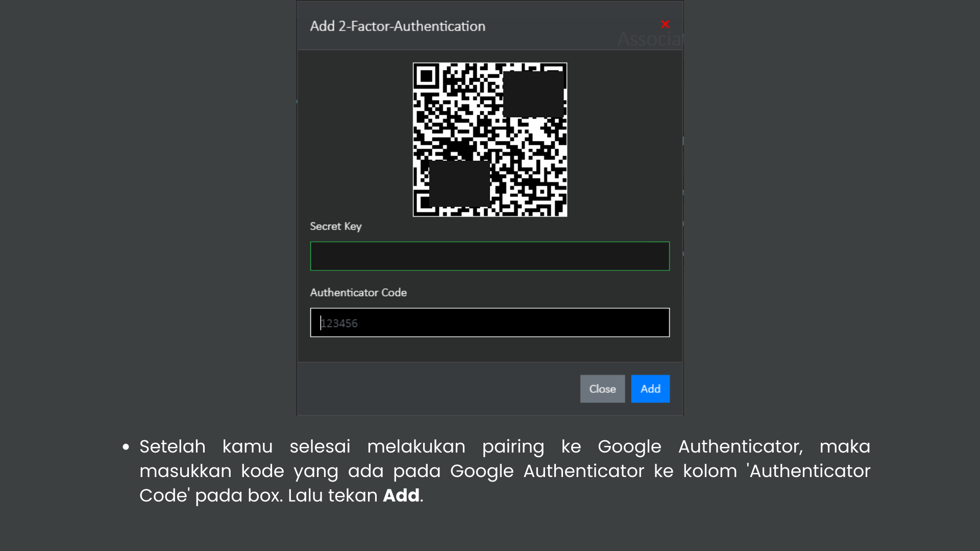Click the Secret Key field
The image size is (980, 551).
tap(490, 256)
